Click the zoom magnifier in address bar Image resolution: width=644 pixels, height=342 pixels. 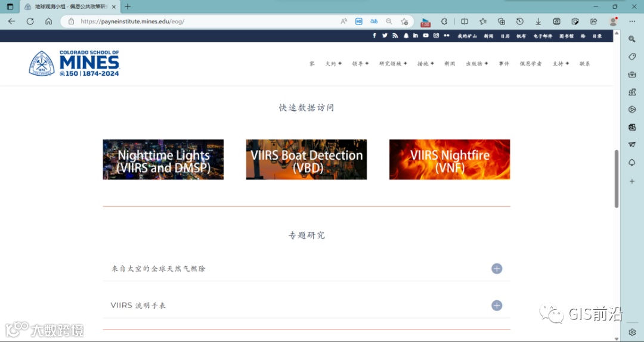click(x=389, y=21)
